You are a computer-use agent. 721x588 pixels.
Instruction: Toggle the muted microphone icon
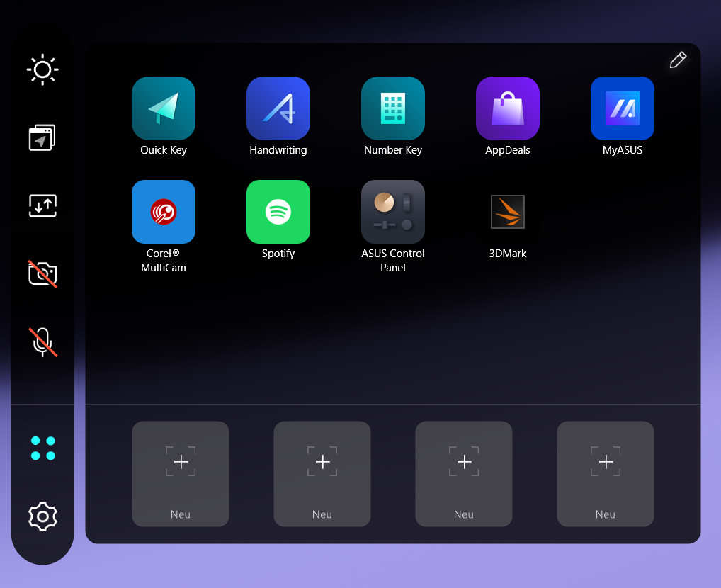pos(42,342)
